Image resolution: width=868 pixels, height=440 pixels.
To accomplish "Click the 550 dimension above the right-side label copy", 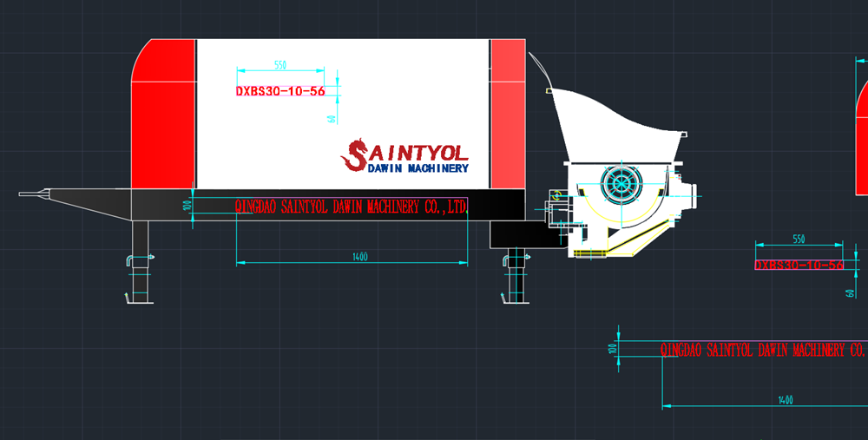I will [799, 240].
